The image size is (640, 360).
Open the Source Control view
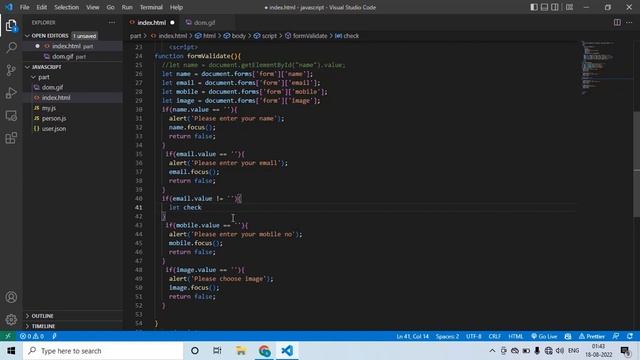[11, 70]
